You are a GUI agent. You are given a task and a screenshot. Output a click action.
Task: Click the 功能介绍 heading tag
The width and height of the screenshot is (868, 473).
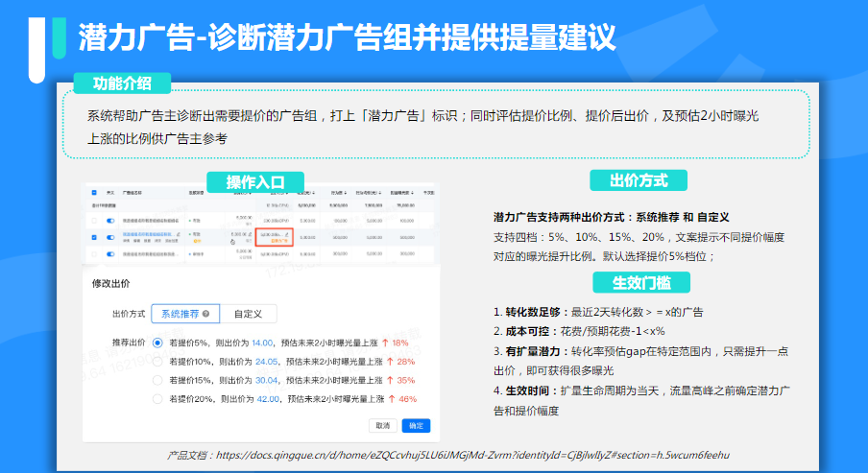click(122, 83)
